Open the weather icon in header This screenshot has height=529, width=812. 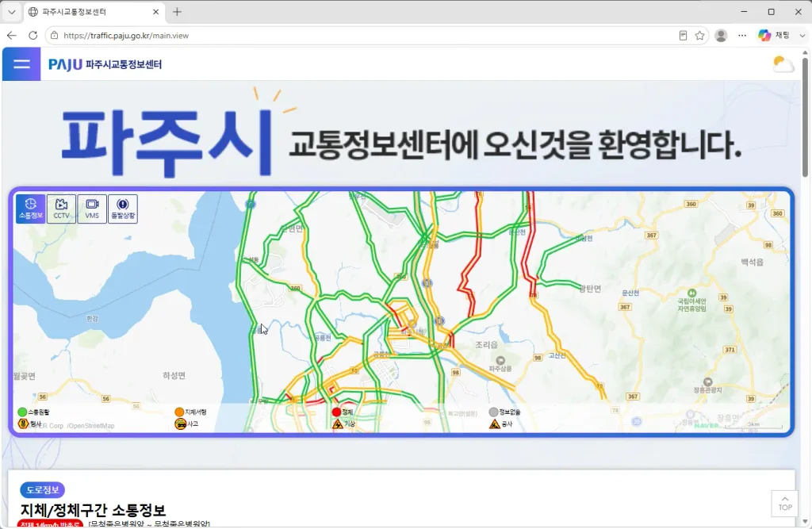(x=783, y=64)
